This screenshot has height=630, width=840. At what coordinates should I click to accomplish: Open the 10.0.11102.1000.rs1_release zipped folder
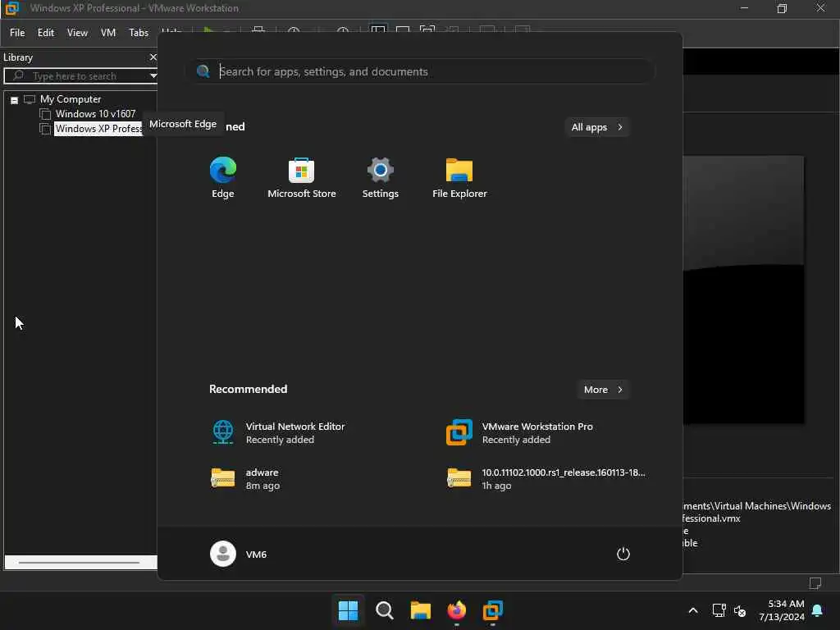click(546, 478)
